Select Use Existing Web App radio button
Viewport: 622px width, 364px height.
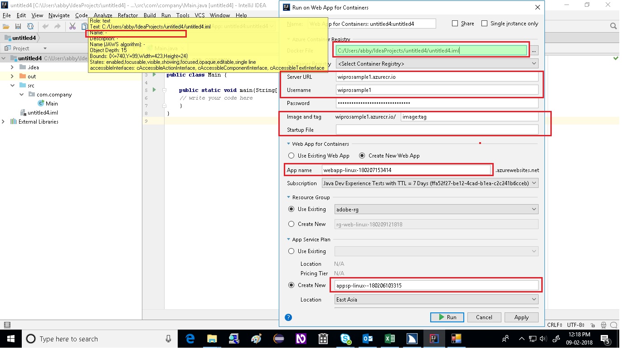[291, 156]
